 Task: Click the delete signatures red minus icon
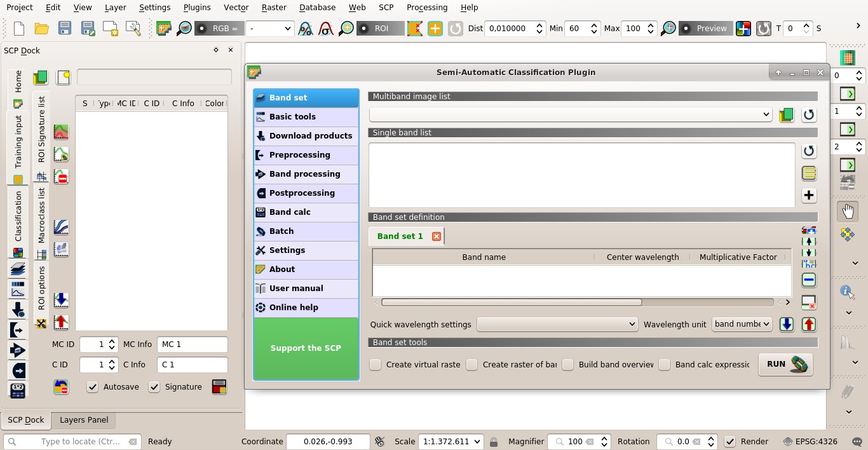pos(61,177)
